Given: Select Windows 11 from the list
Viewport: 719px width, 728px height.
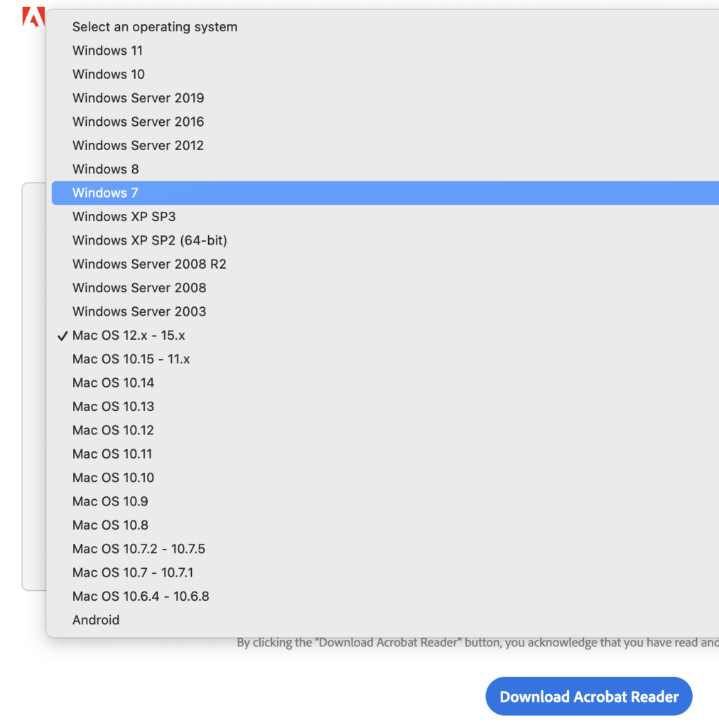Looking at the screenshot, I should (107, 50).
